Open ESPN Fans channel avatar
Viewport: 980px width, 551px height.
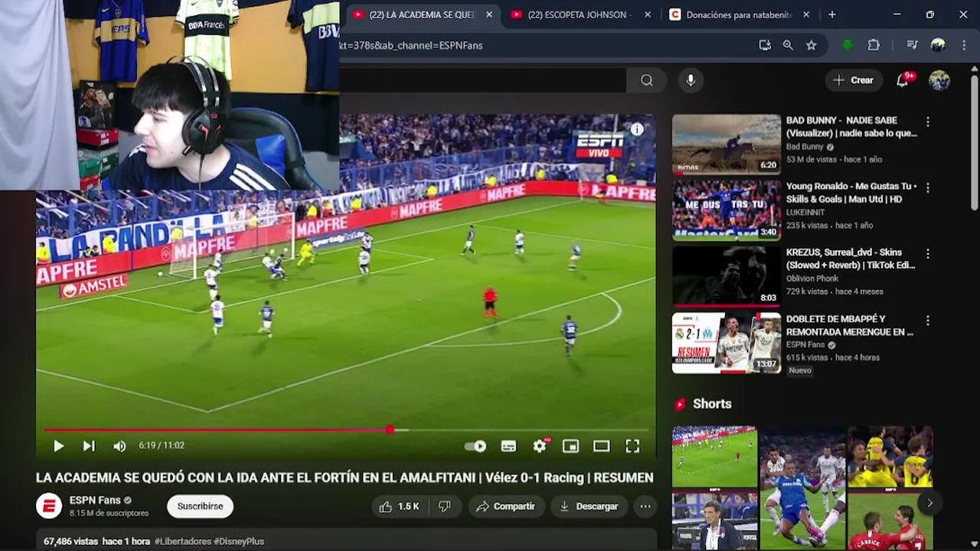(49, 507)
